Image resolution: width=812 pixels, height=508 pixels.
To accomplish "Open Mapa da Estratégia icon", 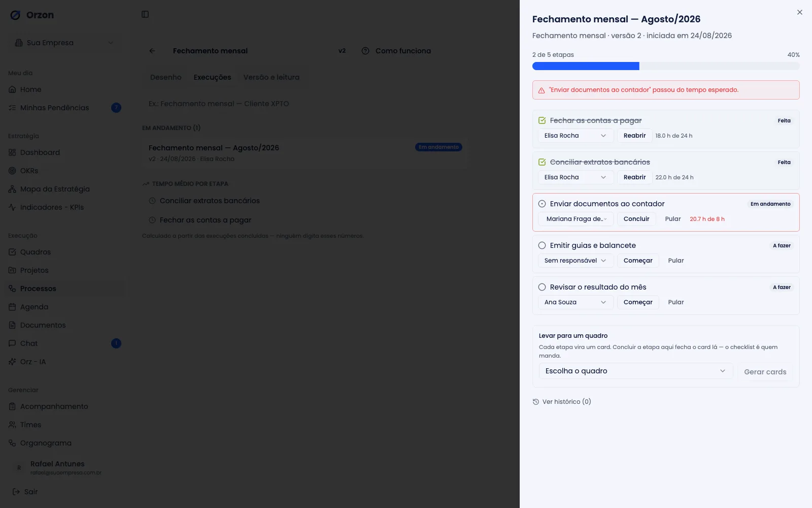I will (x=12, y=189).
